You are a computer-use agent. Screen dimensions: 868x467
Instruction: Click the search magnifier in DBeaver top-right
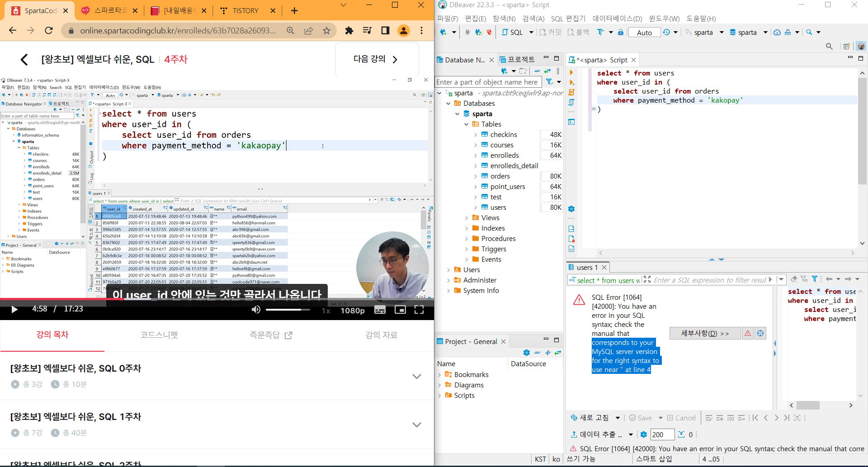point(829,46)
